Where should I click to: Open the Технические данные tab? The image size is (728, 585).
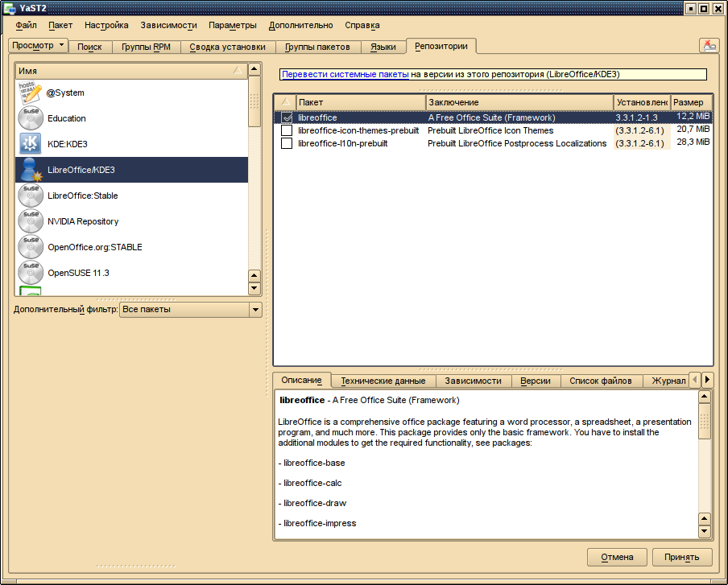click(383, 381)
